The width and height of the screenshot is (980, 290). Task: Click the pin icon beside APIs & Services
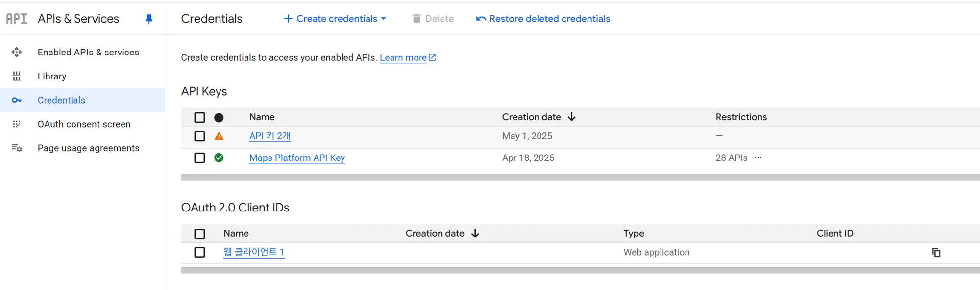coord(149,19)
